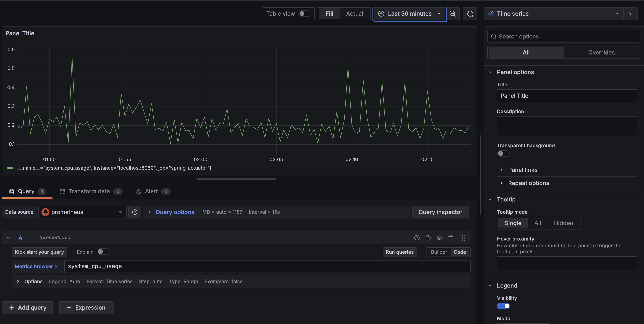The width and height of the screenshot is (644, 324).
Task: Click the green series color in legend
Action: 10,168
